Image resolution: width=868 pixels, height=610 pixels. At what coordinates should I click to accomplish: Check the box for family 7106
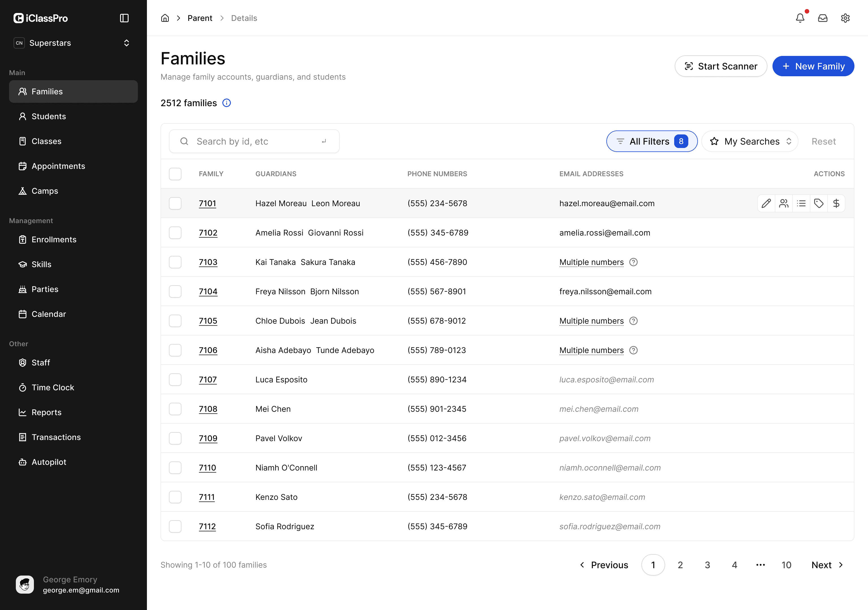pos(175,350)
